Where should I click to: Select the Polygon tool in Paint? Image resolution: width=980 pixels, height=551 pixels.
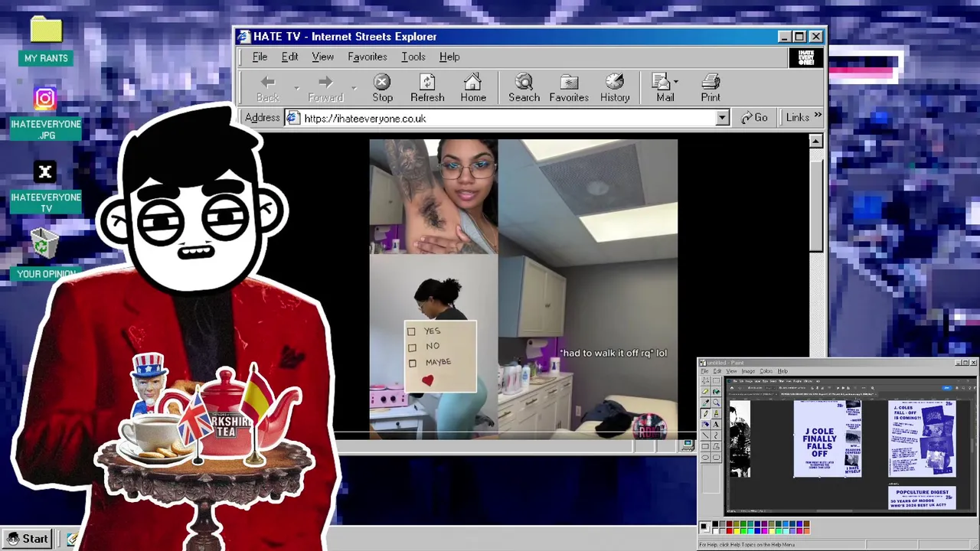click(x=716, y=446)
